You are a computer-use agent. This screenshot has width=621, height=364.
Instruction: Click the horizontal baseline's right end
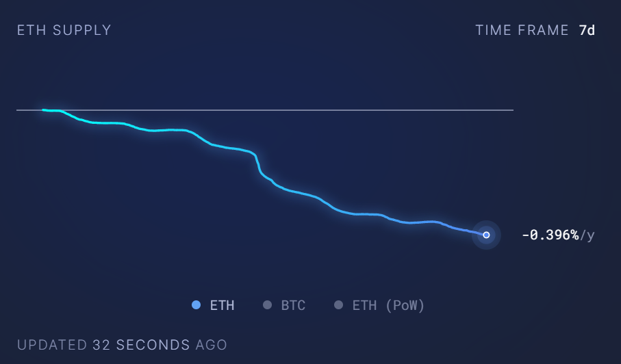511,109
